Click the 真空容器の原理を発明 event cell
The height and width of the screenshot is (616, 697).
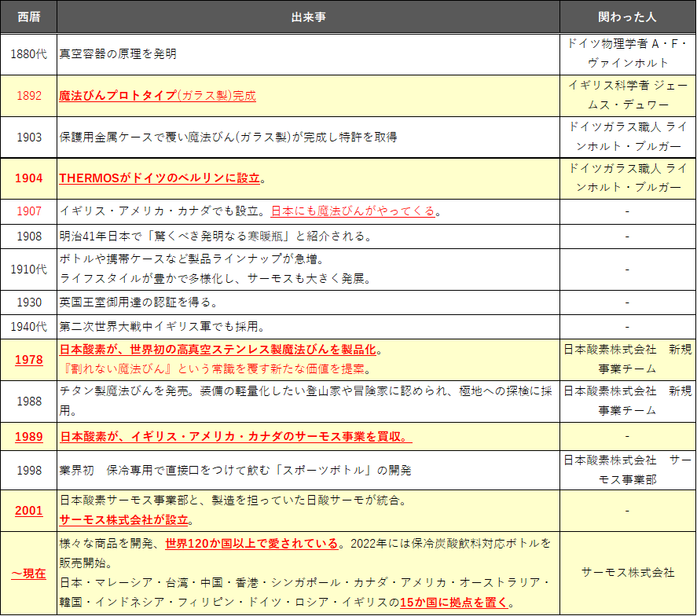[118, 54]
